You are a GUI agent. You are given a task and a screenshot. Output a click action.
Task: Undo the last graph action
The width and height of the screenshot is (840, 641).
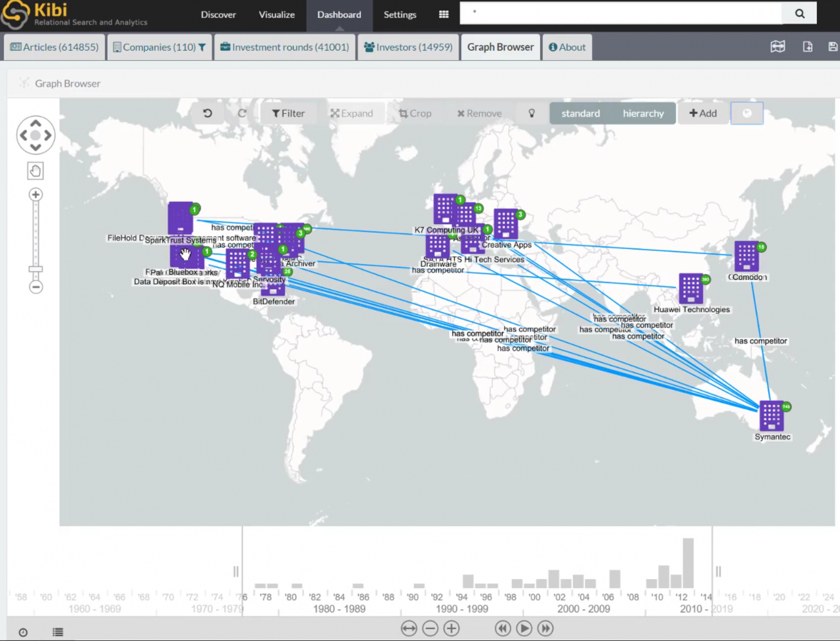(x=207, y=113)
